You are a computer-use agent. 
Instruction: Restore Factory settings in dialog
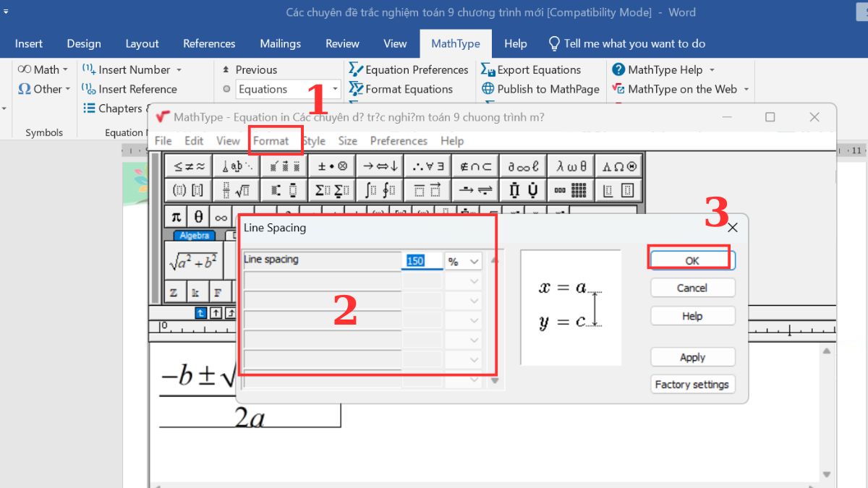(692, 385)
